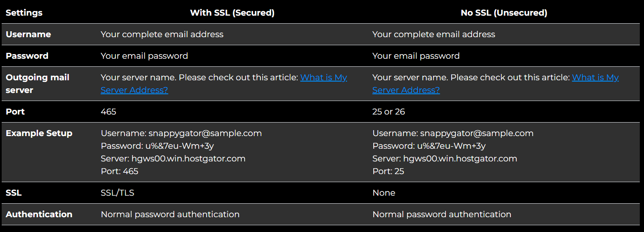
Task: Click the "25 or 26" port value
Action: [x=388, y=112]
